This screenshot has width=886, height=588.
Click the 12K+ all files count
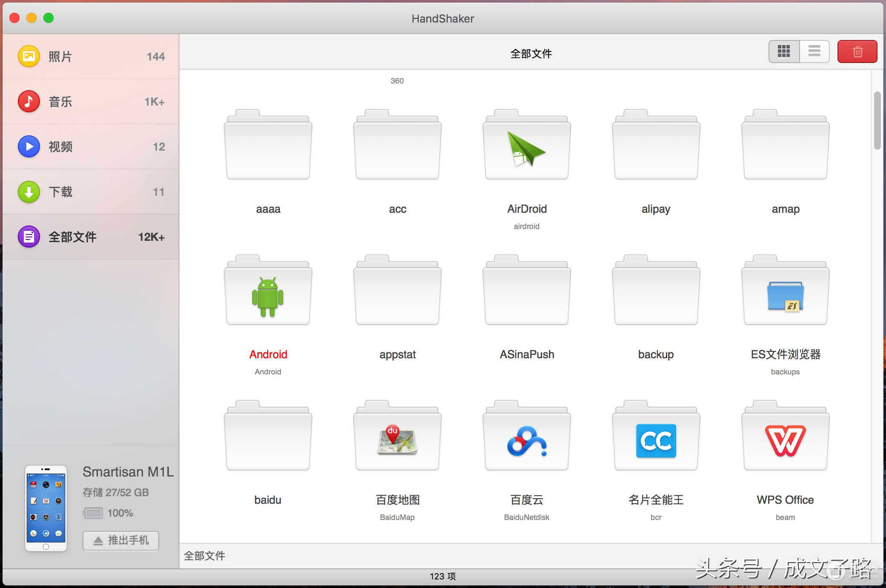(x=151, y=237)
